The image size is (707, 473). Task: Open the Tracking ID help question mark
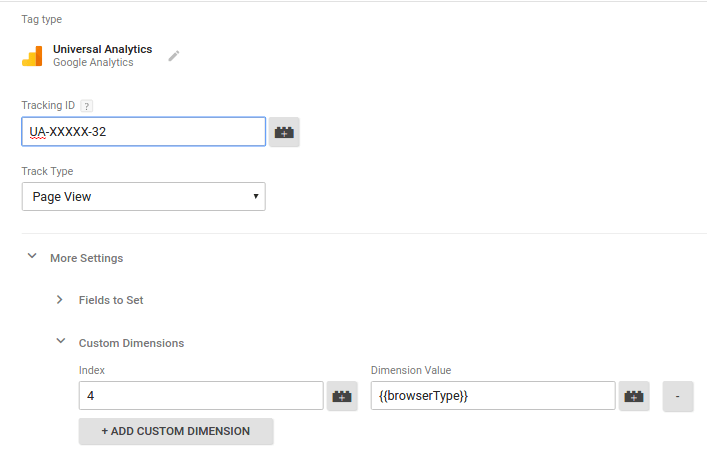pyautogui.click(x=87, y=106)
